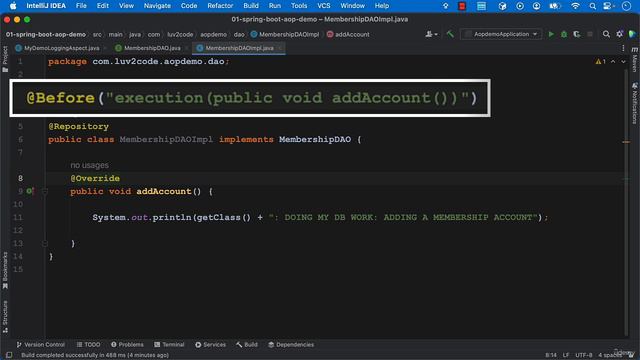Open the Apple menu

[x=13, y=6]
